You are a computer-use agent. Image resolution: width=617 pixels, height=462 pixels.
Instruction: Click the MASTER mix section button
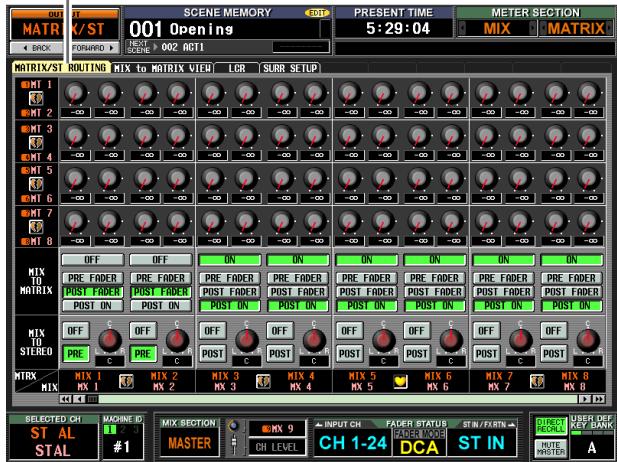[189, 443]
